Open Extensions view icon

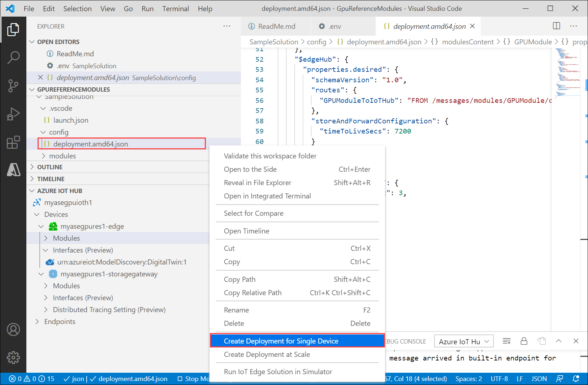tap(13, 142)
